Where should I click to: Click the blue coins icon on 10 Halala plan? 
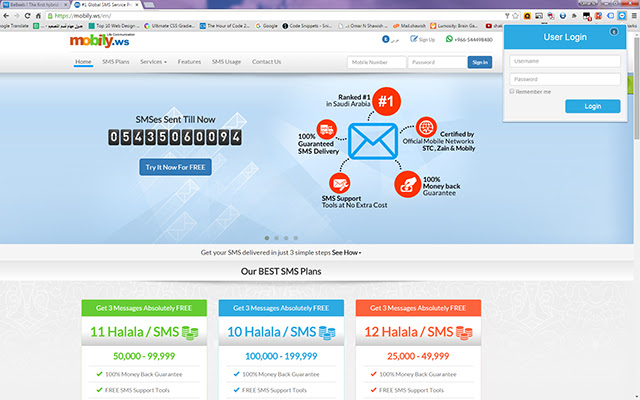click(327, 333)
